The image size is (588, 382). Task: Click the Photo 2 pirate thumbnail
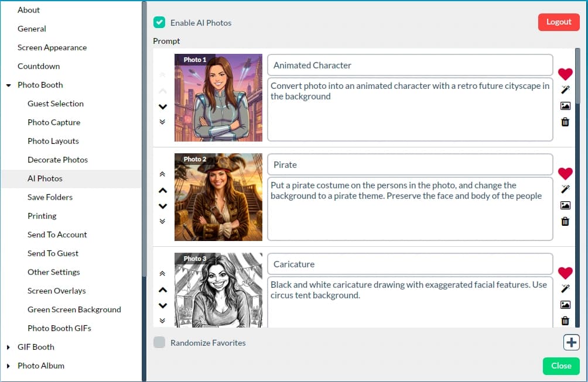218,197
